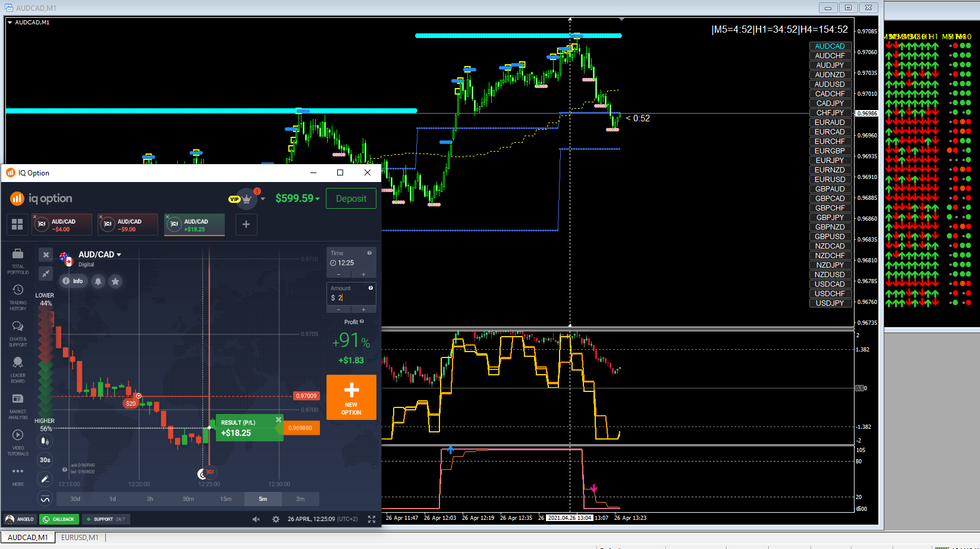
Task: Expand the VIP profile dropdown arrow
Action: click(x=263, y=199)
